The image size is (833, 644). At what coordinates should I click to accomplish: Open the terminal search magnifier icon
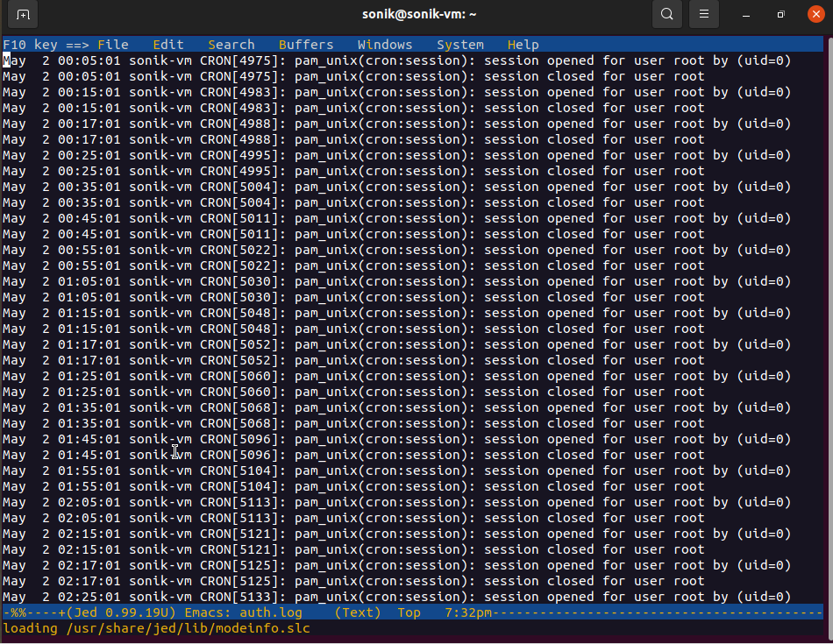pos(667,15)
